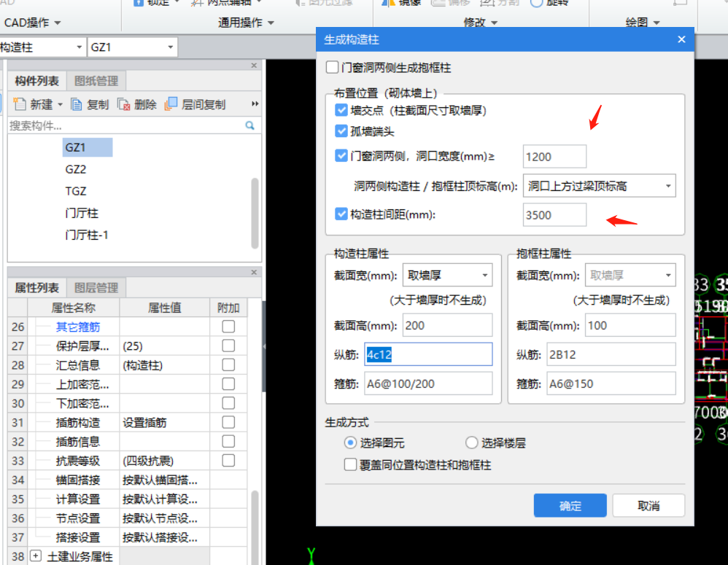Screen dimensions: 728x565
Task: Click 抱框柱 纵筋 2B12 field
Action: point(611,354)
